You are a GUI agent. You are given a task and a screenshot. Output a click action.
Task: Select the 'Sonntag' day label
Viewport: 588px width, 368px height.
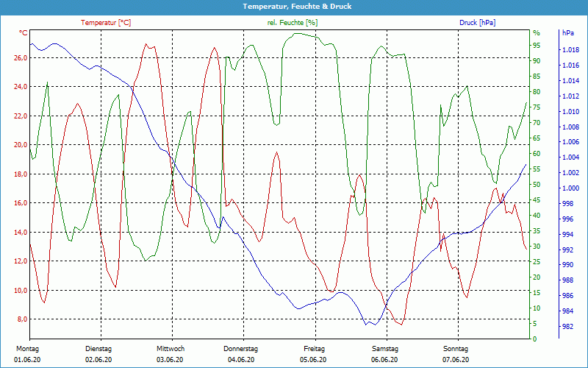456,349
